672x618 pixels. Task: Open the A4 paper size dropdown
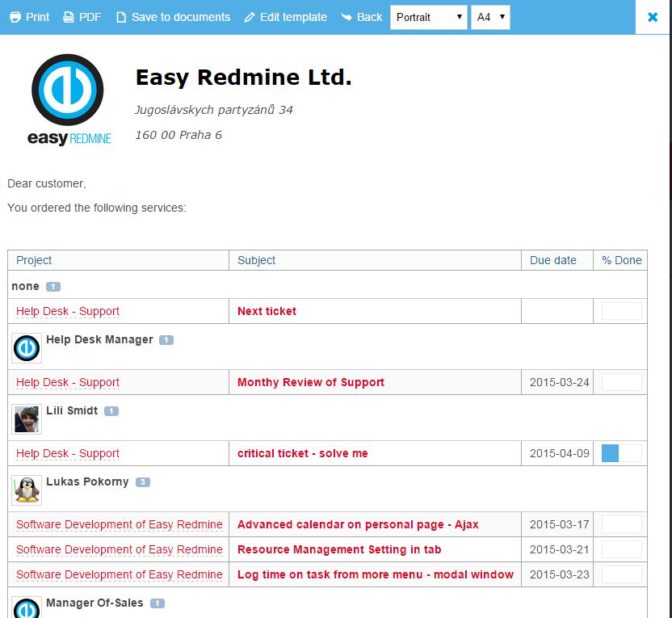490,17
